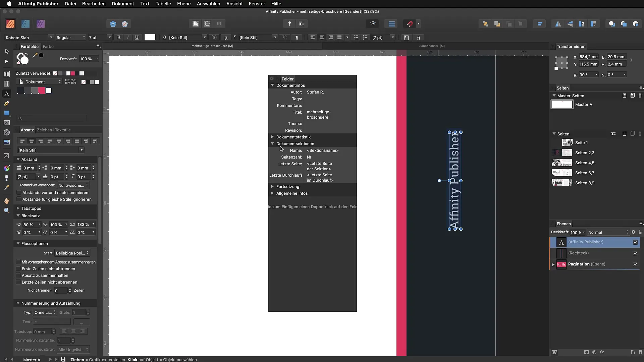Open the Tabelle menu
Image resolution: width=644 pixels, height=362 pixels.
click(163, 4)
